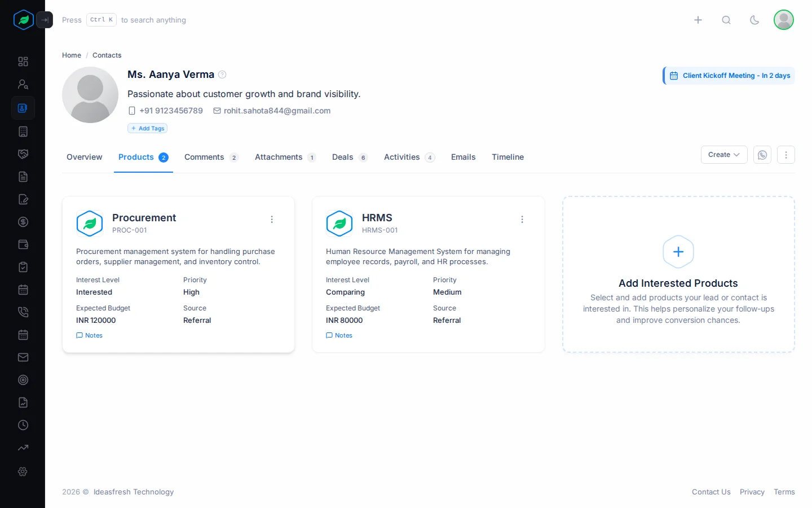
Task: Click the Client Kickoff Meeting reminder
Action: coord(729,76)
